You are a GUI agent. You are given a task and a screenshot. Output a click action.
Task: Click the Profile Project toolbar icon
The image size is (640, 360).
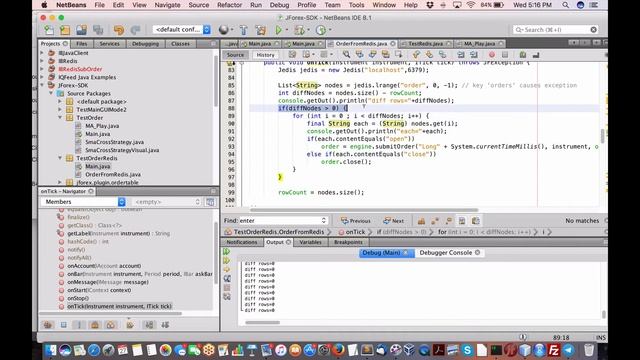pyautogui.click(x=321, y=30)
